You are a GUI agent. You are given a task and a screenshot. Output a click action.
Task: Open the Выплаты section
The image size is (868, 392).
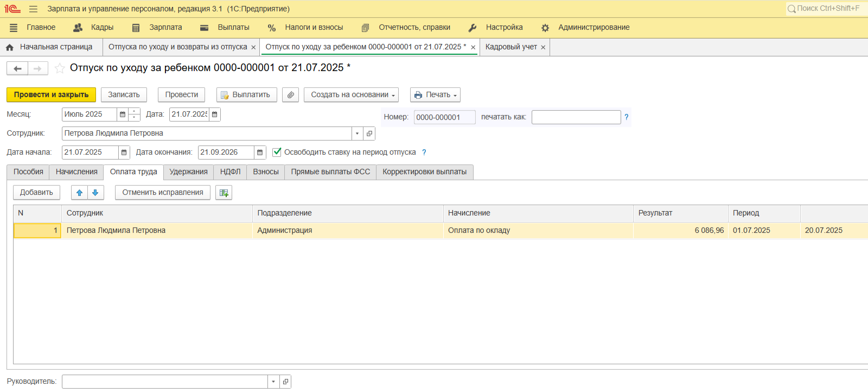(x=225, y=28)
